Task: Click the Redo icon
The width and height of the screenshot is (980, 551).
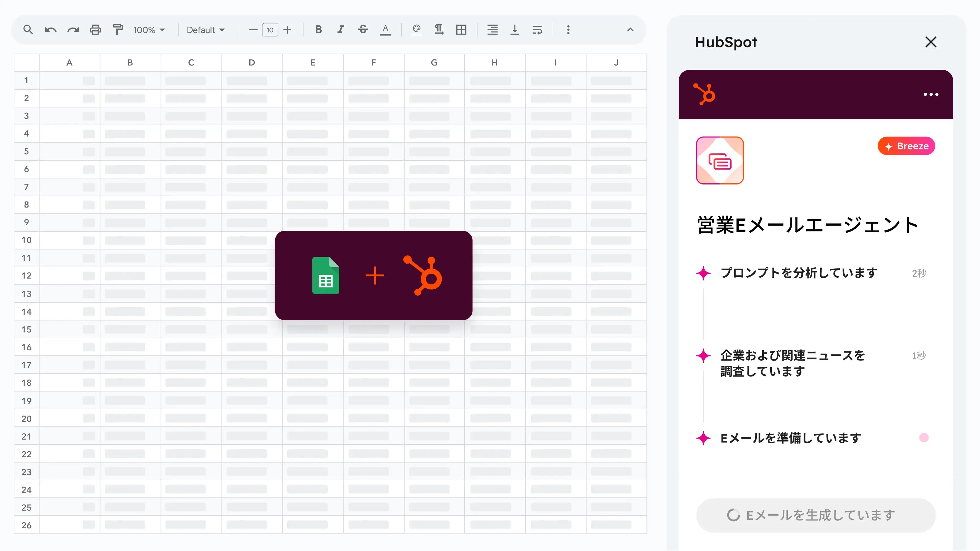Action: (73, 30)
